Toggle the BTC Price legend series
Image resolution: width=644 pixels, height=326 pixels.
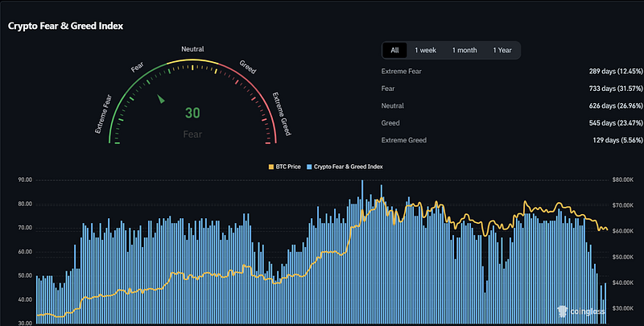pos(285,167)
